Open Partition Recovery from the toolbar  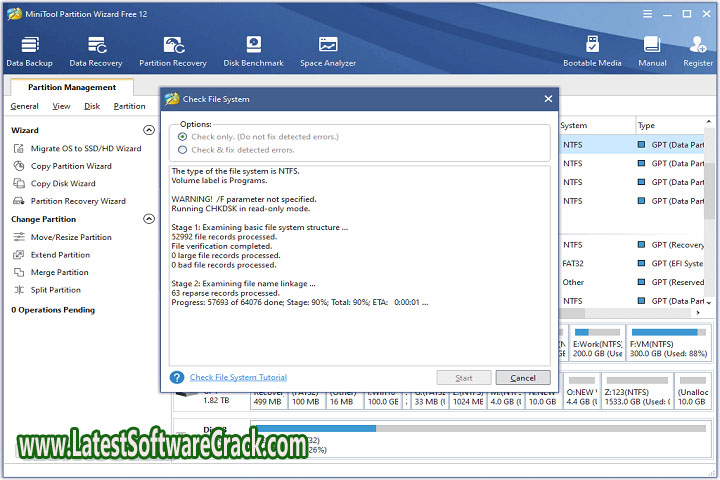[173, 50]
